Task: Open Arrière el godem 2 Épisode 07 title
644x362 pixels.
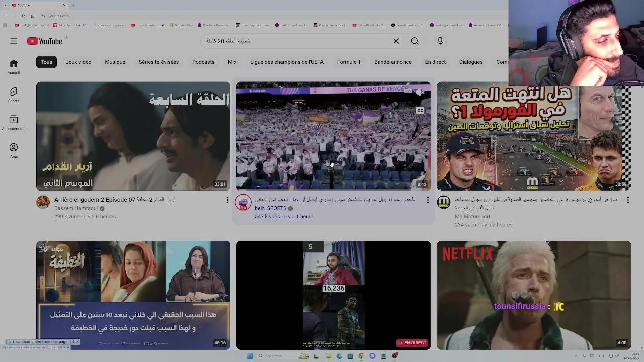Action: pyautogui.click(x=115, y=200)
